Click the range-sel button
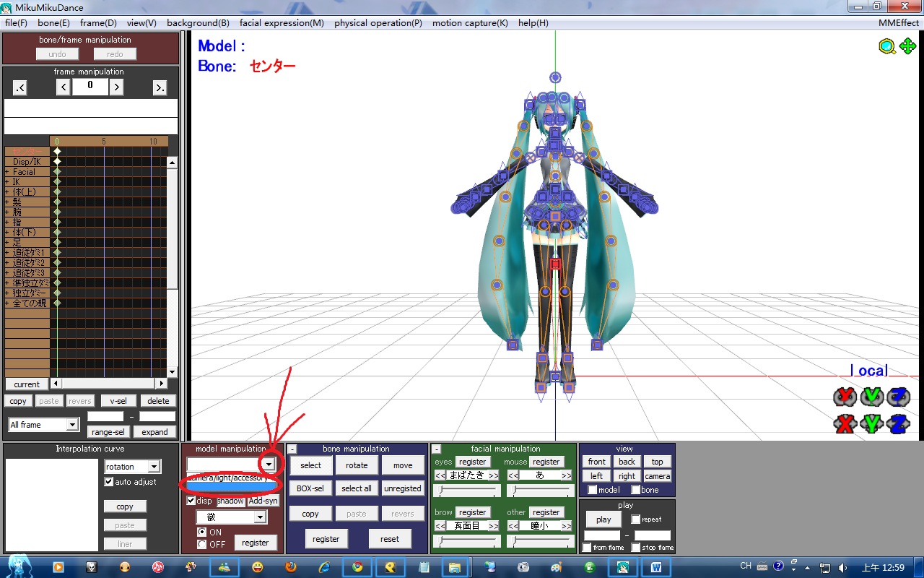Image resolution: width=924 pixels, height=578 pixels. (x=108, y=432)
